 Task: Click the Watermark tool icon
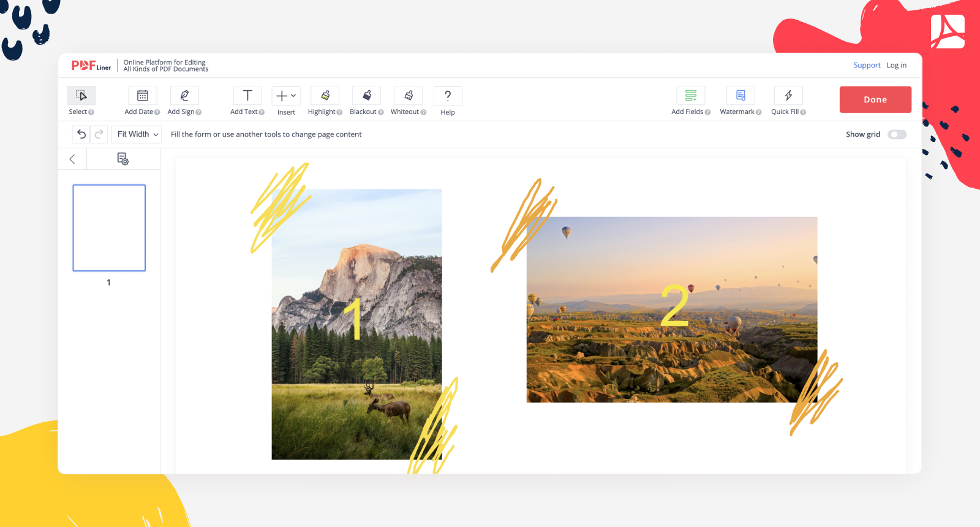click(741, 96)
